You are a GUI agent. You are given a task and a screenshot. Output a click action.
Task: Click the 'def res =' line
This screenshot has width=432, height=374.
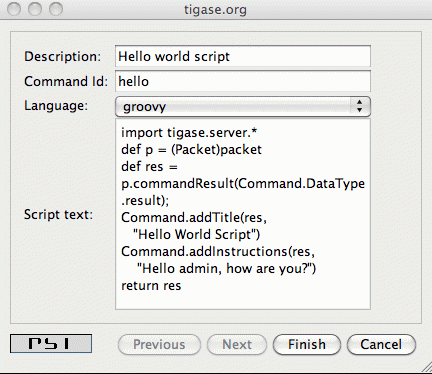click(149, 166)
